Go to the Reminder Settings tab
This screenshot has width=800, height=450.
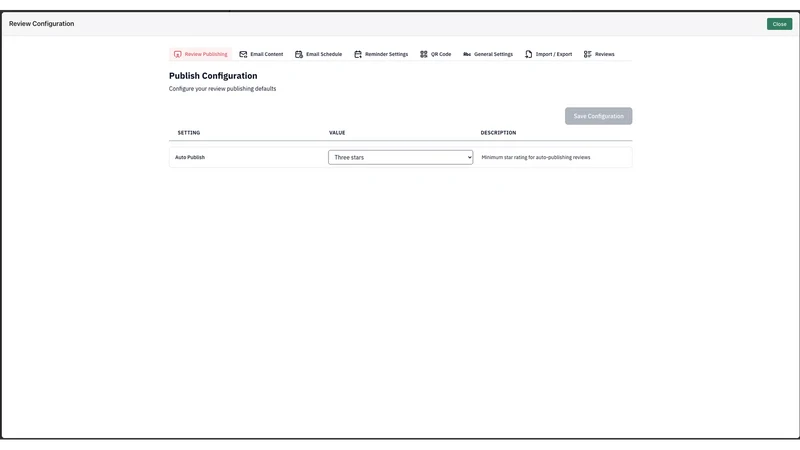pyautogui.click(x=381, y=54)
